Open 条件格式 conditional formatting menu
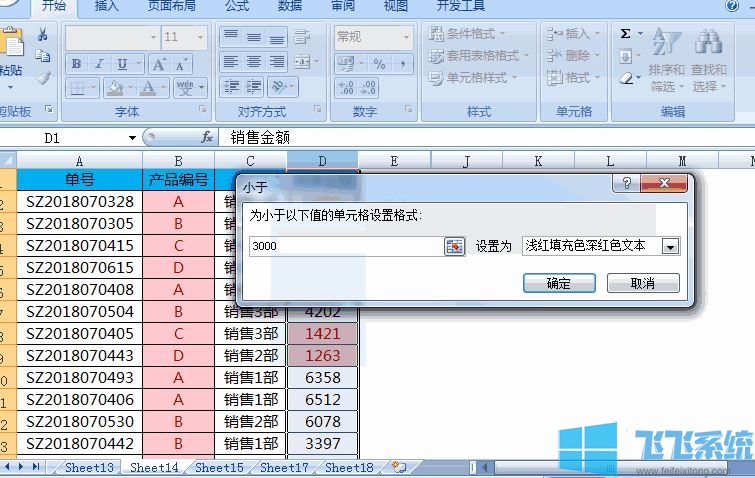The image size is (755, 478). coord(467,34)
